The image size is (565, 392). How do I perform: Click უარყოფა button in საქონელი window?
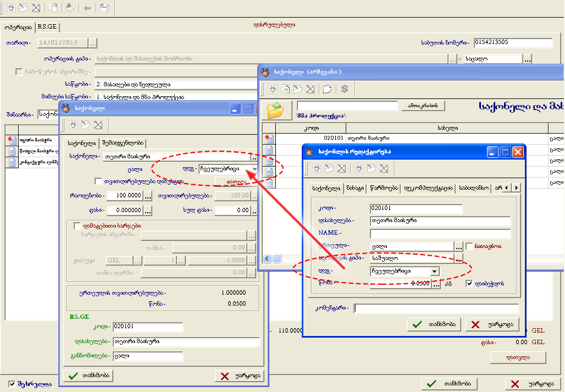pos(240,376)
